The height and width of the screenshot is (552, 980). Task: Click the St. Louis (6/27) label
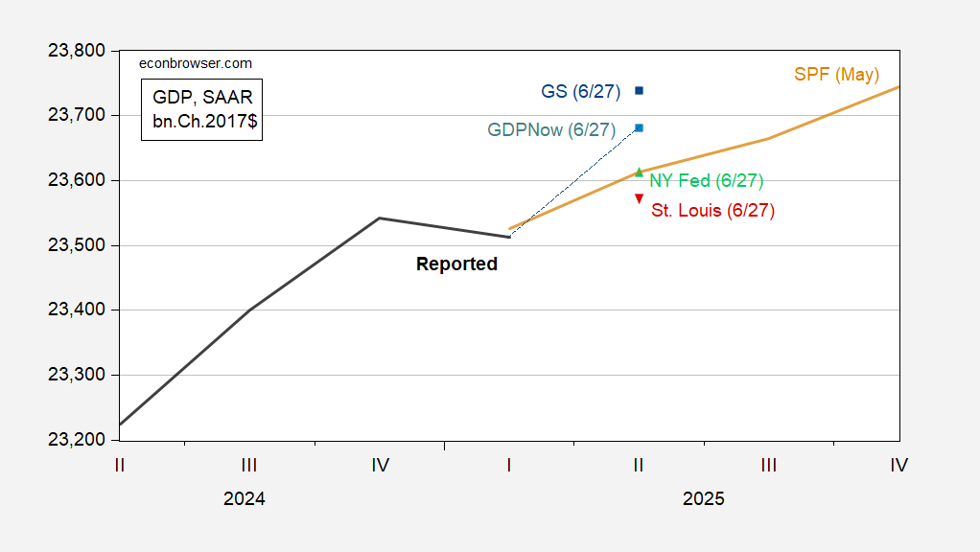tap(712, 210)
